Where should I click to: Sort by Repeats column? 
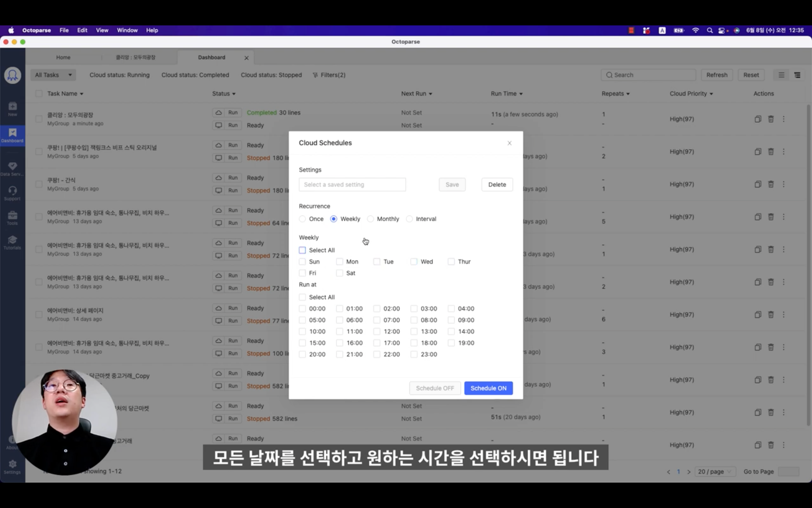[616, 94]
